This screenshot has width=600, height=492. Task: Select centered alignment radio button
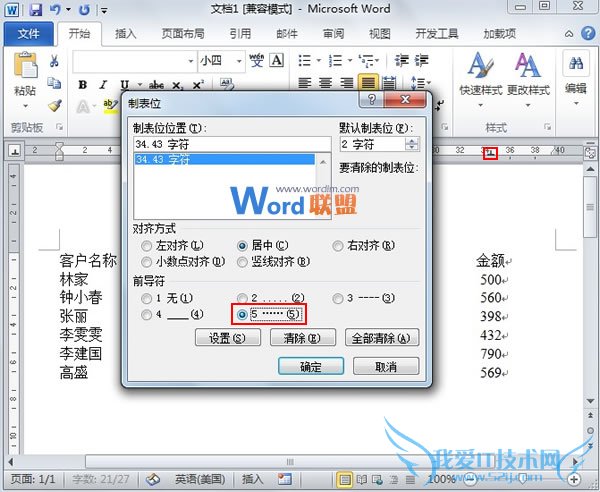pos(242,246)
